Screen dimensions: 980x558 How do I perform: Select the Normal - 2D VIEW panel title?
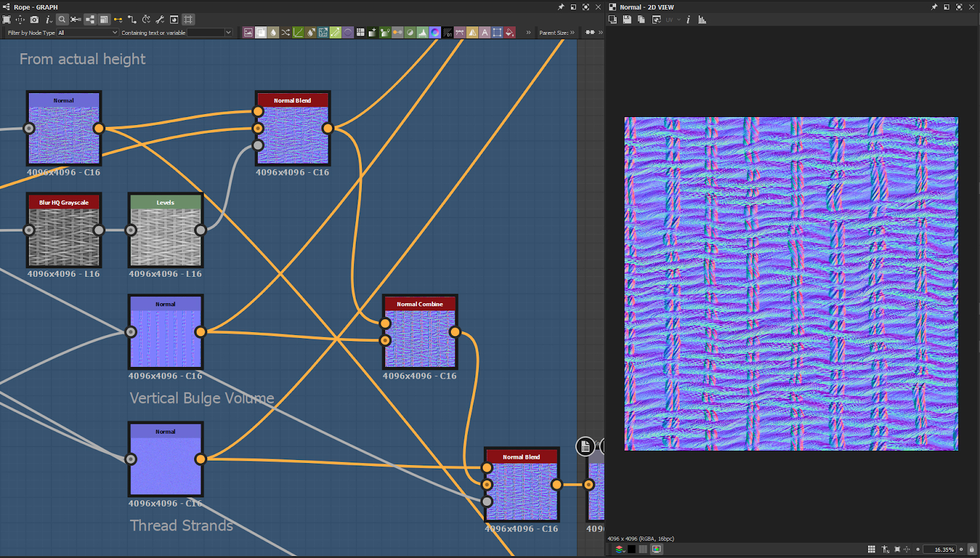tap(646, 7)
